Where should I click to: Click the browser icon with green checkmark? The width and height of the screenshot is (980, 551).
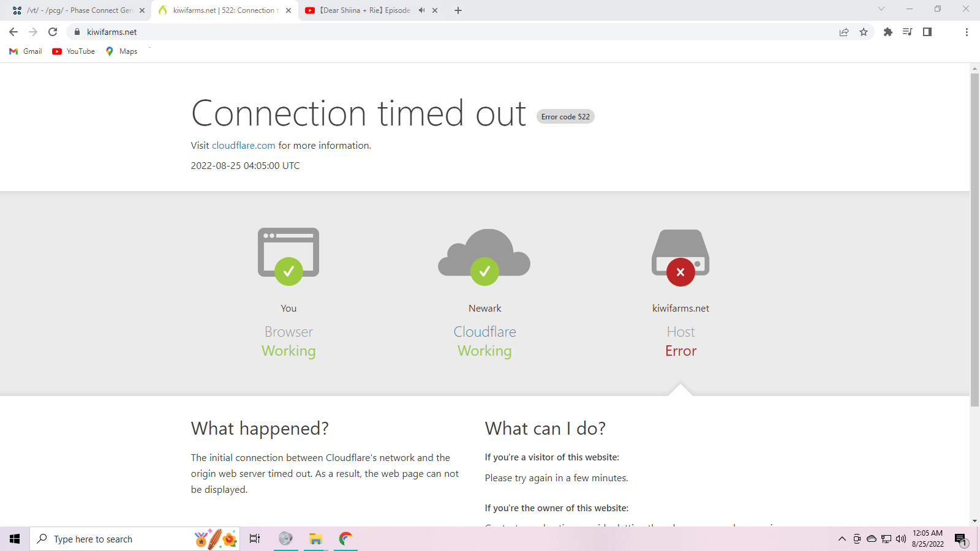tap(288, 257)
